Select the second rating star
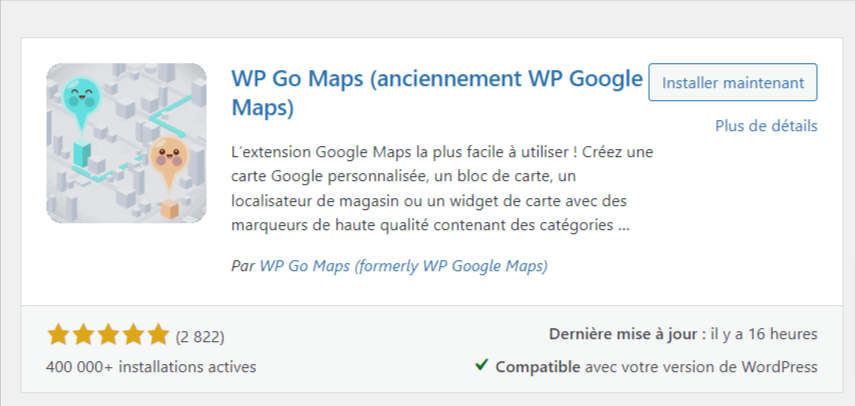Screen dimensions: 855x406 coord(83,335)
